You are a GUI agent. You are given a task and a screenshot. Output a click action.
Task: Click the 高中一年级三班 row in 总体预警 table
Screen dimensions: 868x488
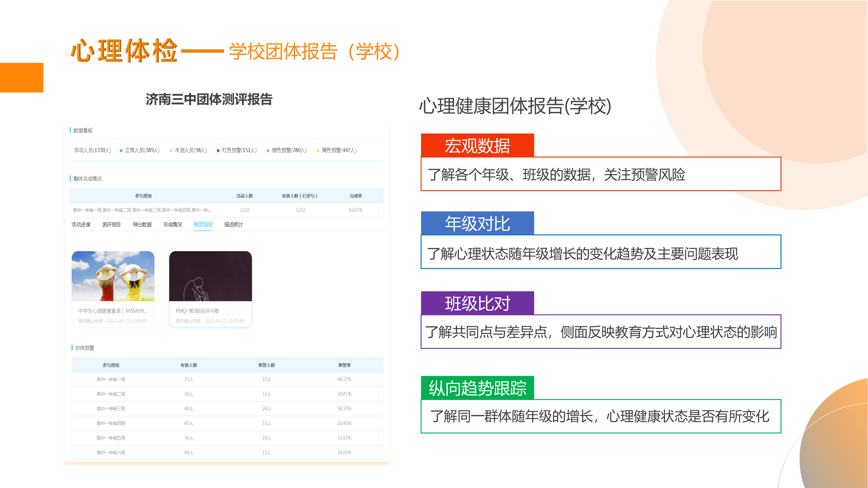(111, 409)
